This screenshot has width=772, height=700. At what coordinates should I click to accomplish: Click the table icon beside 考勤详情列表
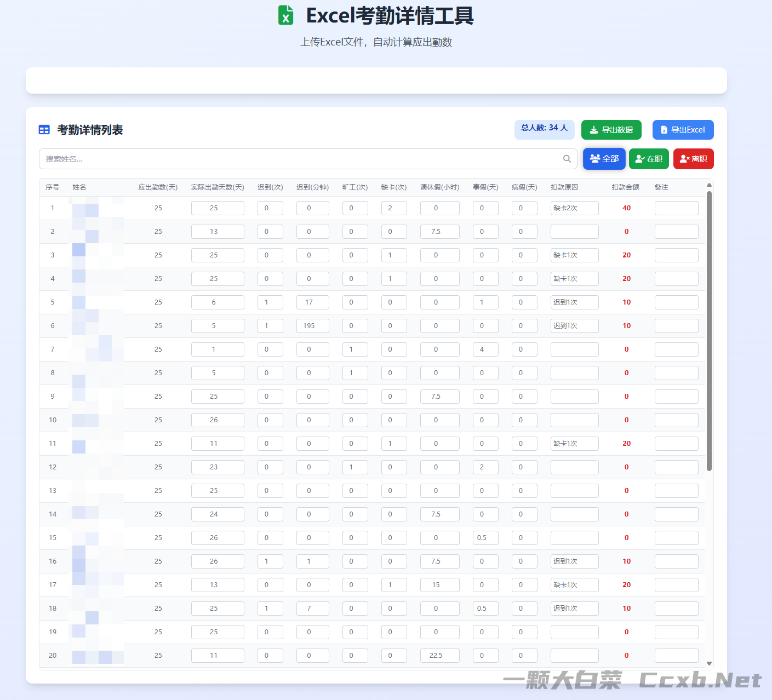pyautogui.click(x=44, y=130)
